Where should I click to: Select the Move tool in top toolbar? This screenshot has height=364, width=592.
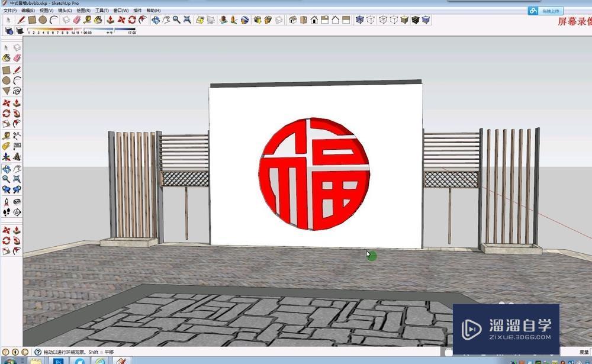point(121,20)
